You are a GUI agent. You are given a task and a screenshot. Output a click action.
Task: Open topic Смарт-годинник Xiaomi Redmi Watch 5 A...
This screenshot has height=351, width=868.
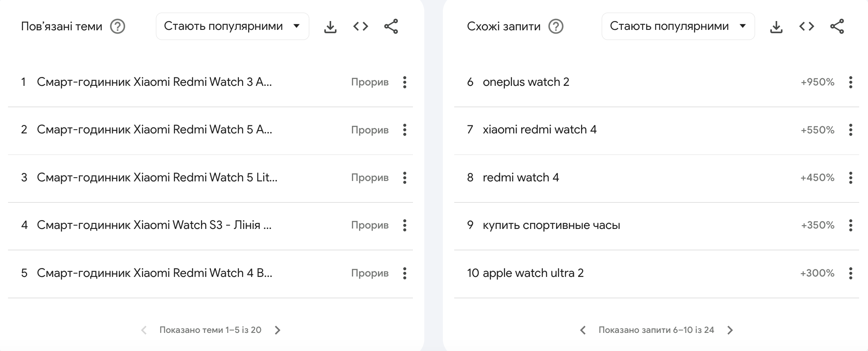[x=154, y=129]
